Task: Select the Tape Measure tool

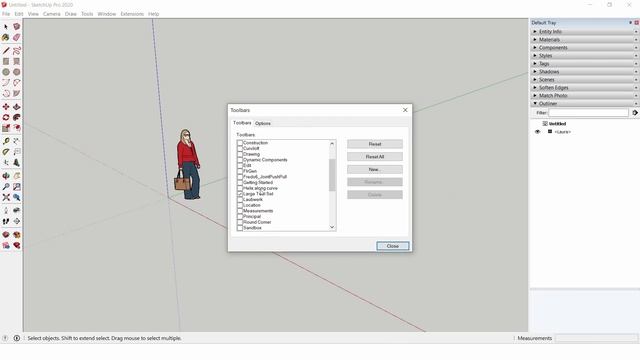Action: pyautogui.click(x=6, y=141)
